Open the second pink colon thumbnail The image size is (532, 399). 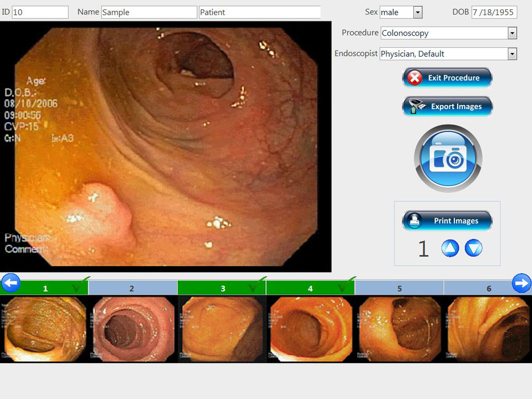click(133, 329)
